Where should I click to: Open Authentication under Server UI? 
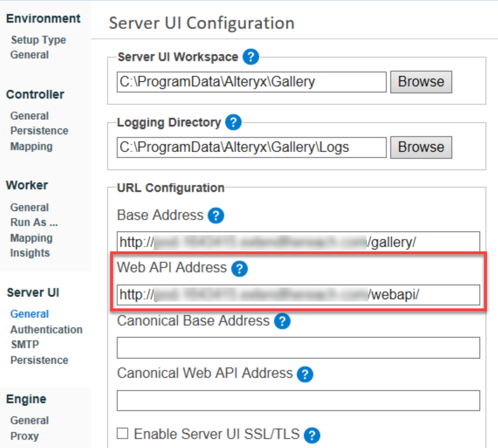(46, 329)
